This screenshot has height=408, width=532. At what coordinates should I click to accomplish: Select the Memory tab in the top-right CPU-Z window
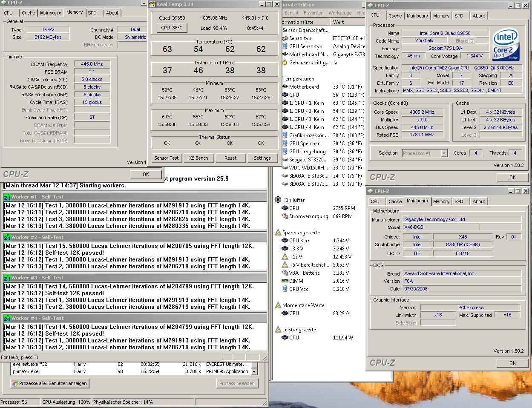tap(441, 16)
